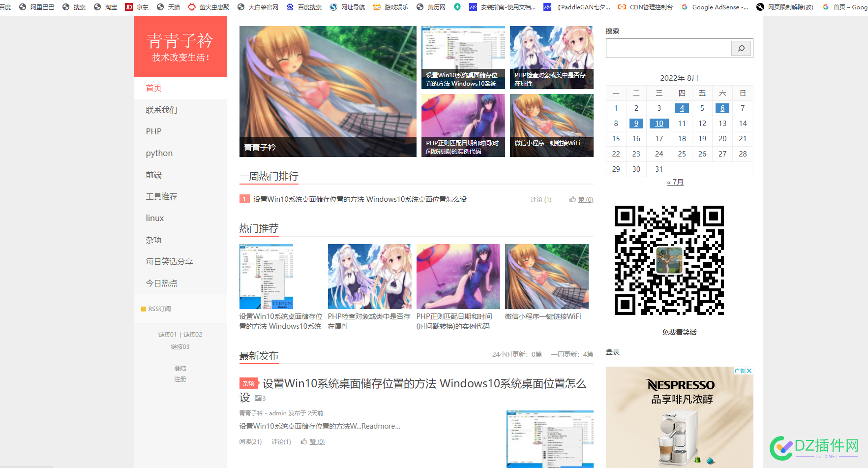Screen dimensions: 868x468
Task: Open the 天猫 bookmark
Action: point(168,7)
